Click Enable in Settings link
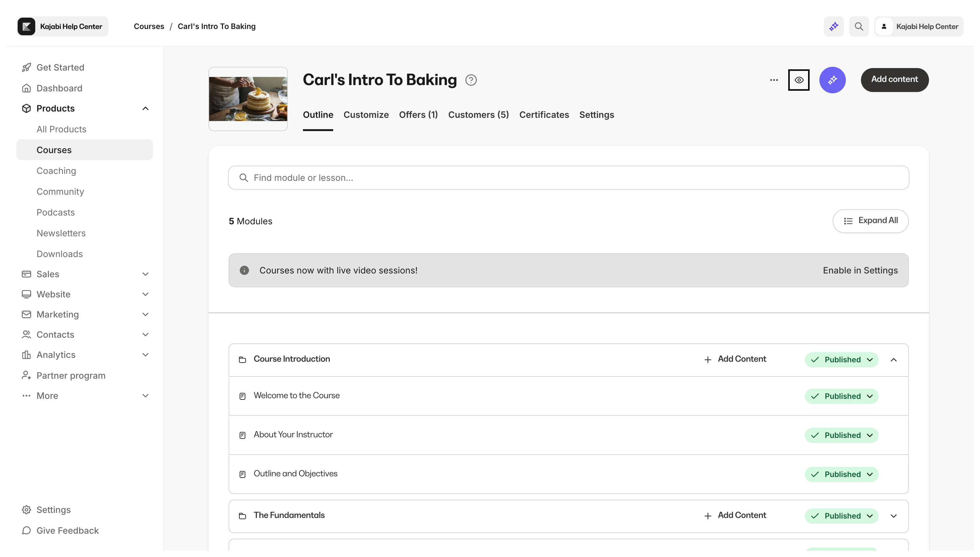The width and height of the screenshot is (980, 557). point(860,270)
